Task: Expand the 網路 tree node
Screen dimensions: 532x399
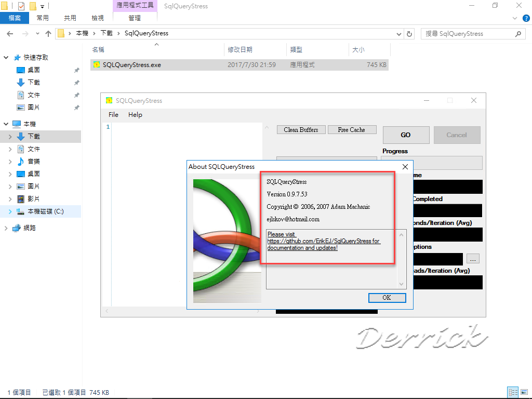Action: (6, 228)
